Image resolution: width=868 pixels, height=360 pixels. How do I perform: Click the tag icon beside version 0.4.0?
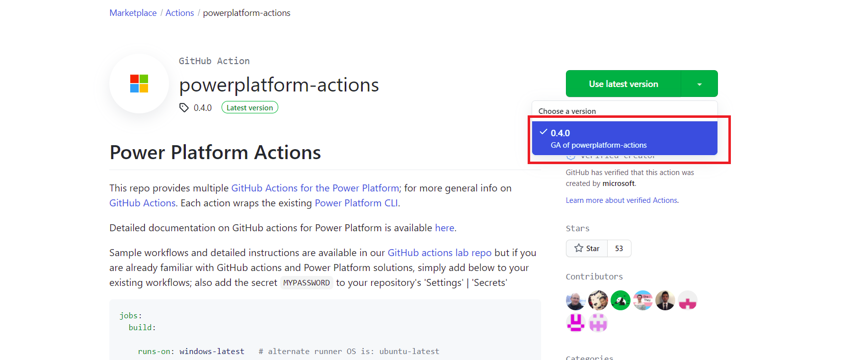tap(184, 107)
